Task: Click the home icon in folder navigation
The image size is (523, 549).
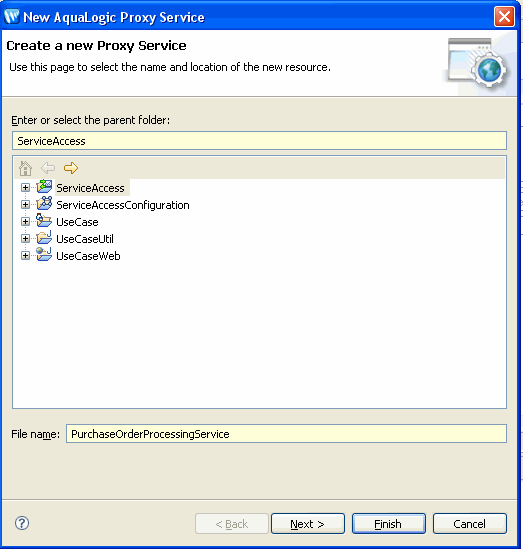Action: point(26,168)
